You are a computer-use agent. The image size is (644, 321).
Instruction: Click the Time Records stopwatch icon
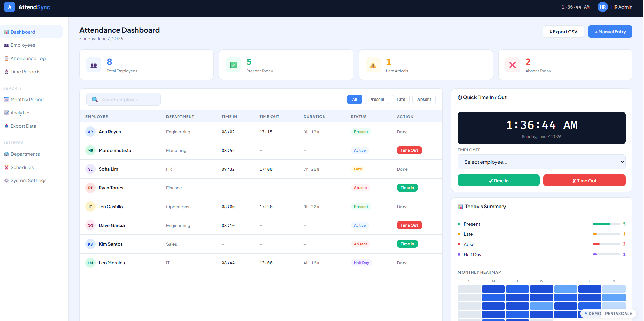point(6,72)
